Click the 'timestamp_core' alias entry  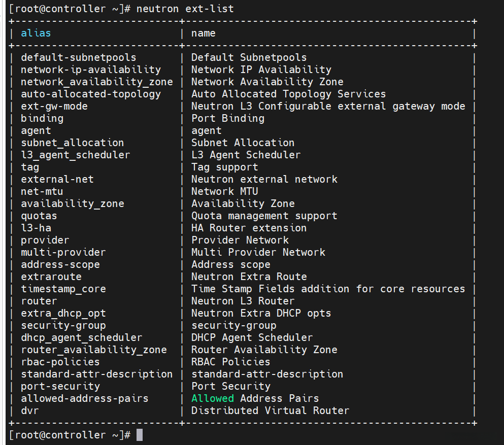pos(63,289)
